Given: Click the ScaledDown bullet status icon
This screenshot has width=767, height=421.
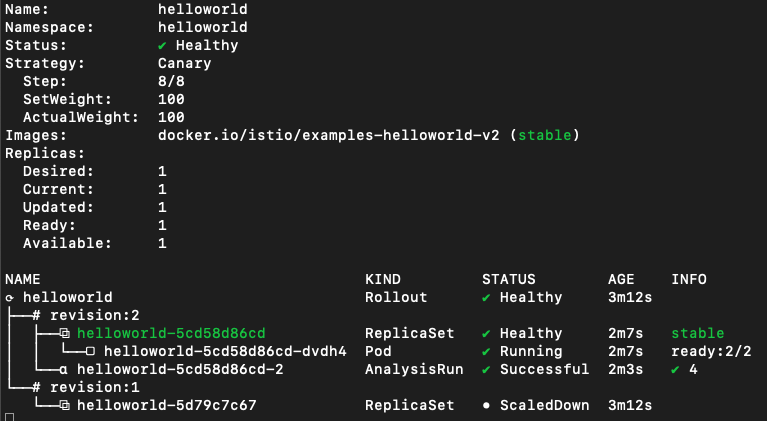Looking at the screenshot, I should tap(486, 406).
